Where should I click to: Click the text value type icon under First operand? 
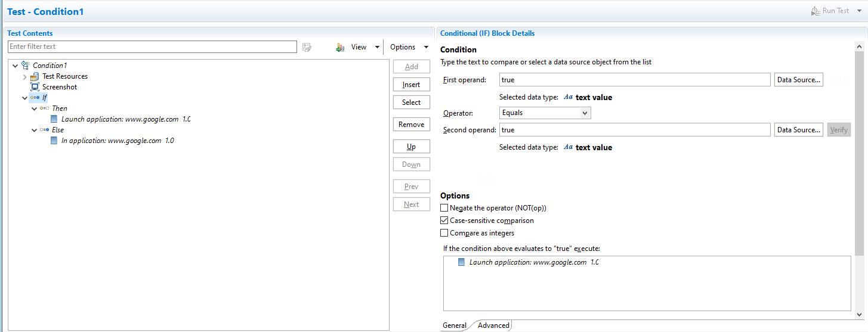click(x=569, y=97)
